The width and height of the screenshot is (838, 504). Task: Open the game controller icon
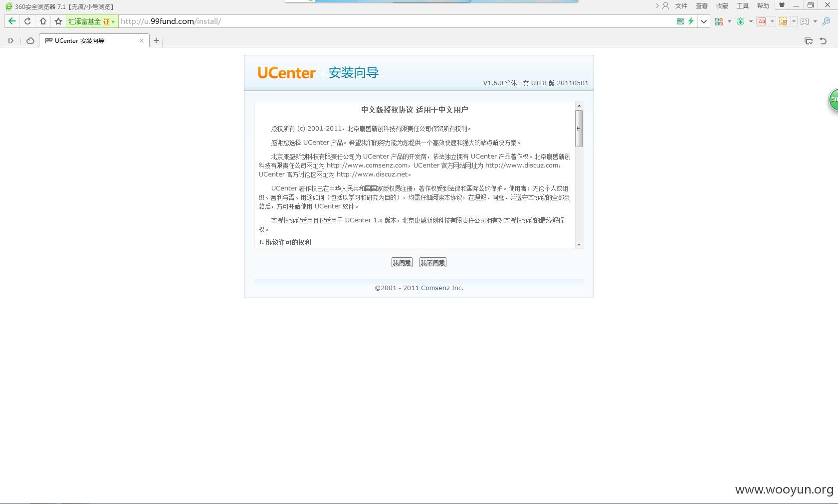(x=805, y=21)
